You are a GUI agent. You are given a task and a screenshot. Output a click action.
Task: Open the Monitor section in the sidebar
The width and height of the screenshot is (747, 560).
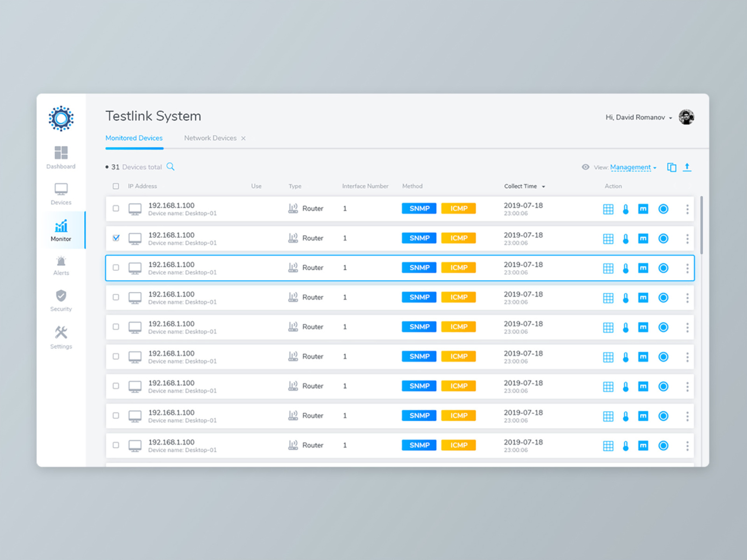click(61, 230)
